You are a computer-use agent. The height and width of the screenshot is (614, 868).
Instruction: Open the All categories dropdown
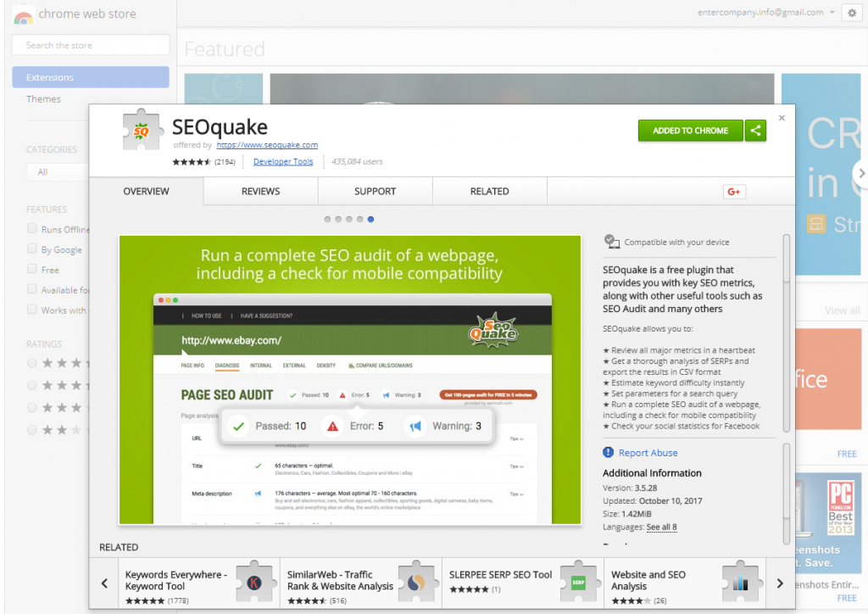pyautogui.click(x=58, y=171)
